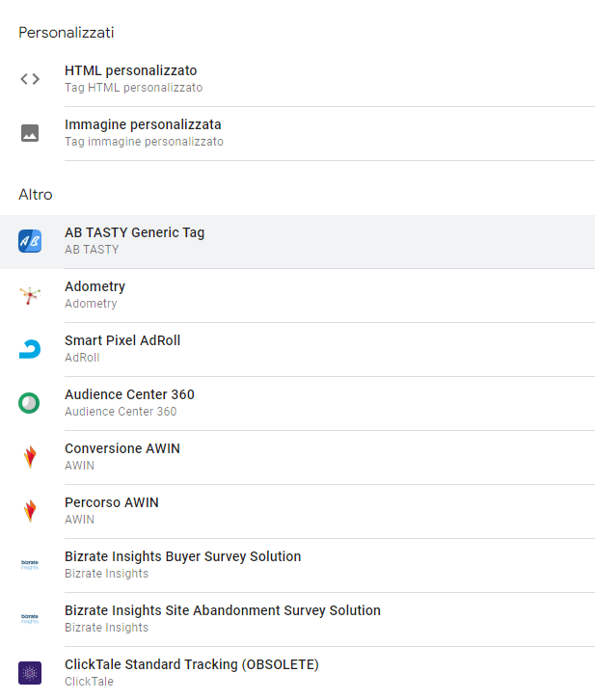Click the AB TASTY blue logo icon

tap(30, 241)
